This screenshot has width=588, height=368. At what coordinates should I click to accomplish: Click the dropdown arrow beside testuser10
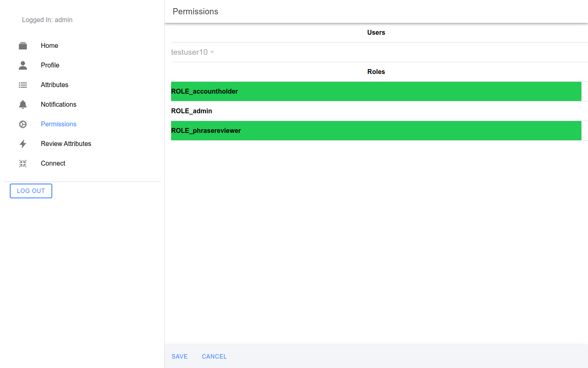click(212, 52)
